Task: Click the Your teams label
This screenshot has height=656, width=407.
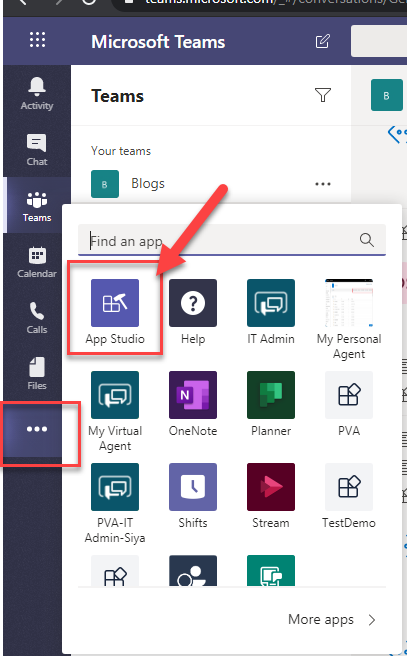Action: 121,151
